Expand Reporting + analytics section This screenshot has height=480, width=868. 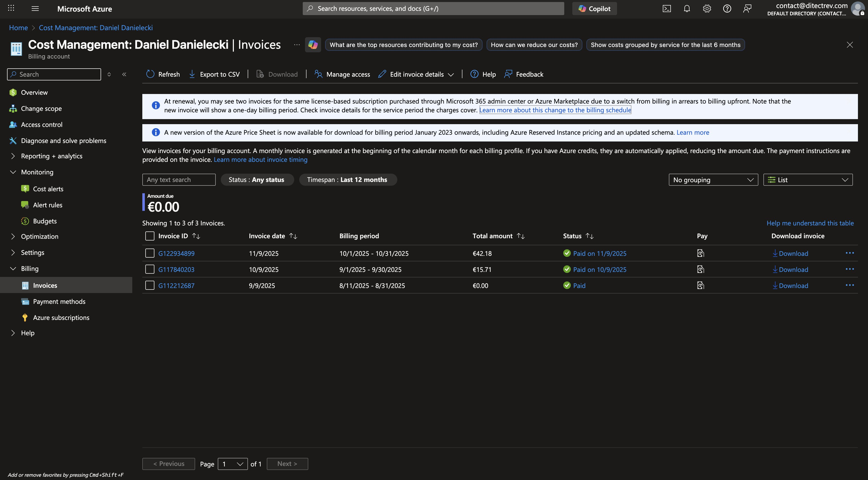tap(52, 156)
